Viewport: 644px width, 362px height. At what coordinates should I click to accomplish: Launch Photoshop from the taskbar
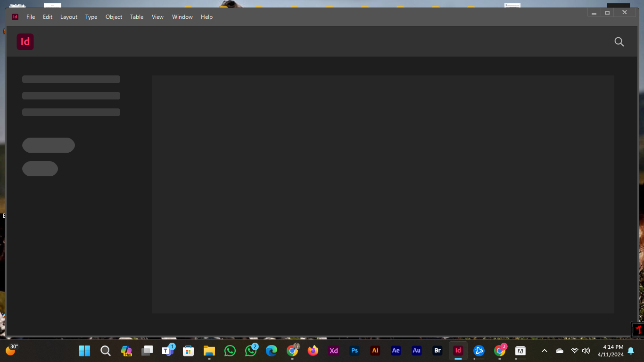354,351
